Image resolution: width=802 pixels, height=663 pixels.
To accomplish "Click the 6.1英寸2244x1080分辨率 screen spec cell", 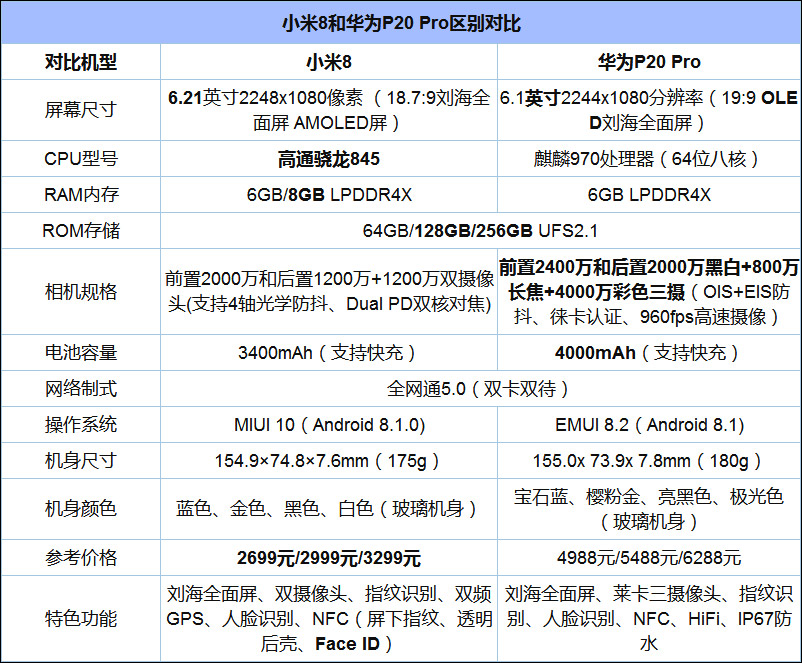I will [649, 110].
